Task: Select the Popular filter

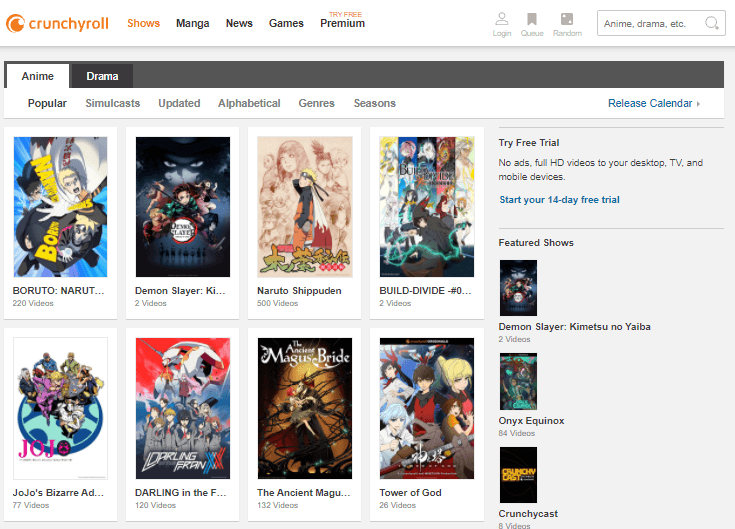Action: point(47,103)
